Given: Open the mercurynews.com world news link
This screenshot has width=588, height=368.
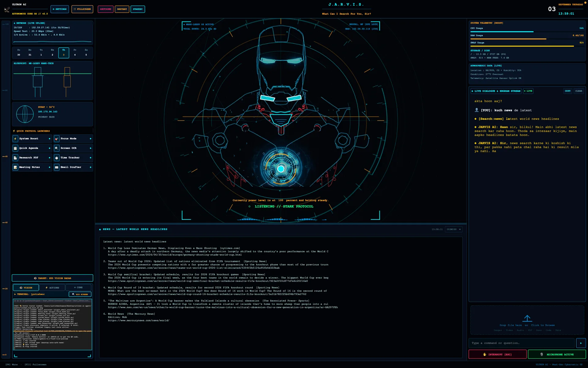Looking at the screenshot, I should (x=138, y=320).
